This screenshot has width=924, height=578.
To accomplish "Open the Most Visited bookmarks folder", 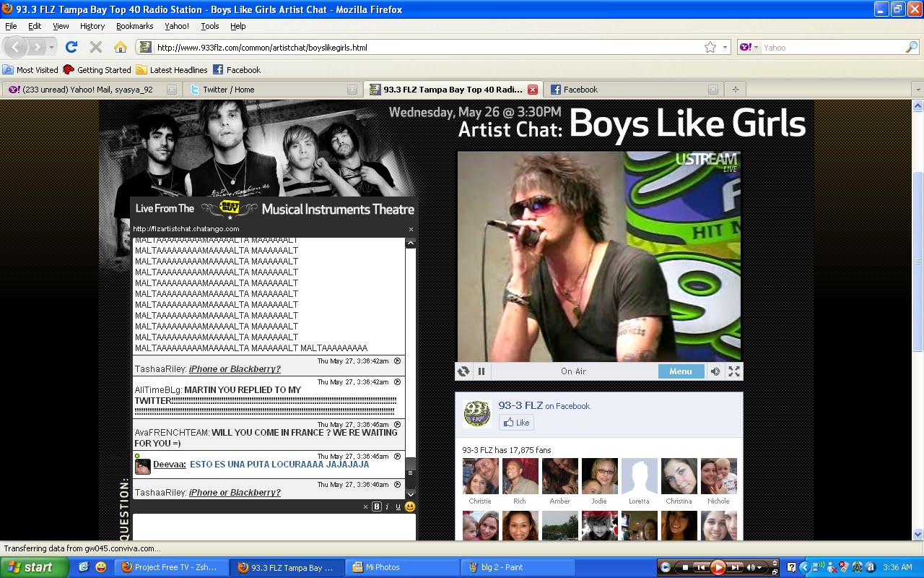I will (30, 70).
